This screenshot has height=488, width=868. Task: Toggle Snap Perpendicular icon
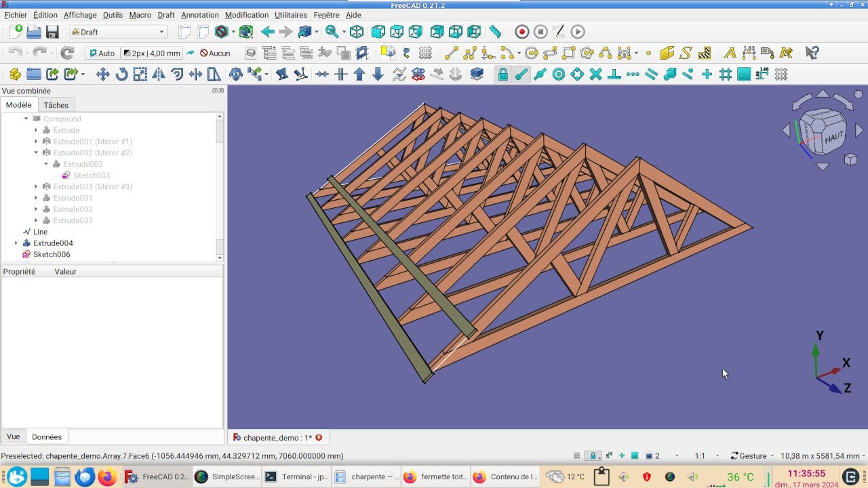tap(614, 74)
